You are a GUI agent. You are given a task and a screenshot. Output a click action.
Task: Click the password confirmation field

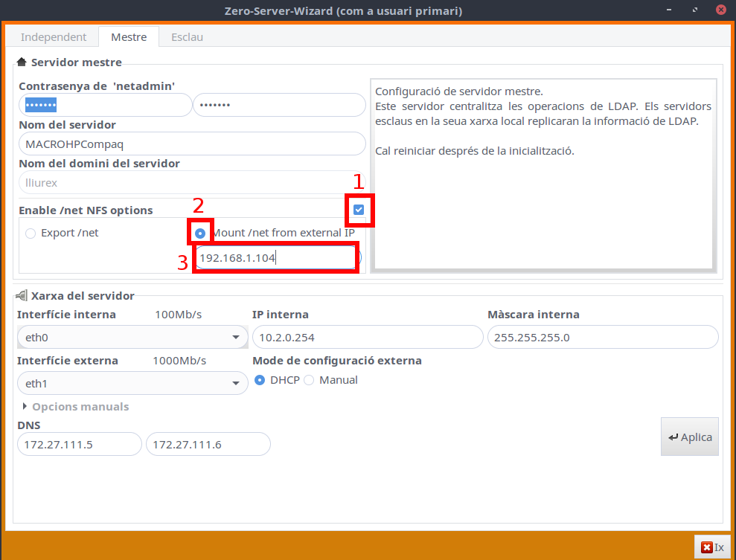pyautogui.click(x=279, y=106)
